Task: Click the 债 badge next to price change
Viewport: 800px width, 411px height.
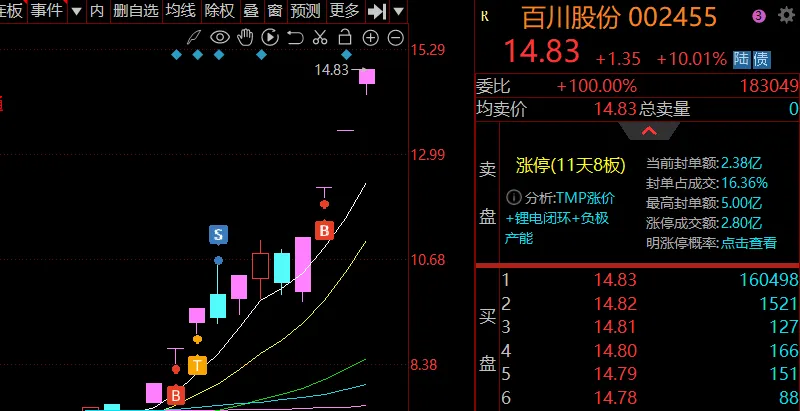Action: 761,59
